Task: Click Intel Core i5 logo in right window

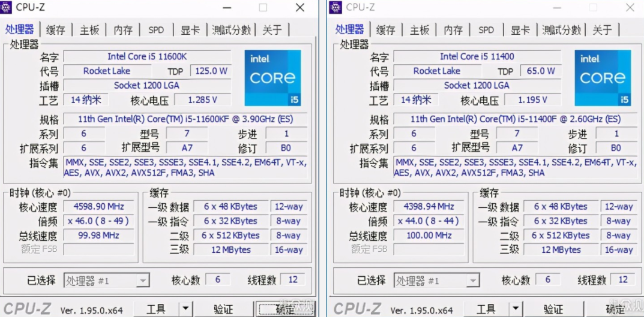Action: [603, 78]
